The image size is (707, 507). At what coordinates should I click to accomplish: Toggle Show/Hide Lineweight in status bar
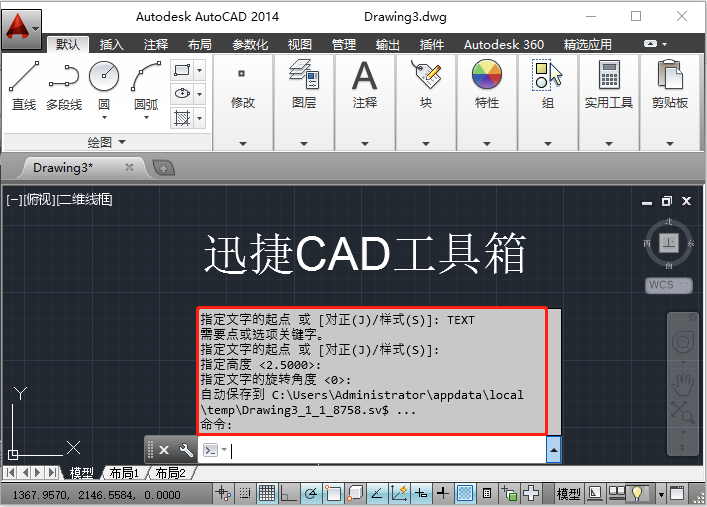[x=443, y=493]
